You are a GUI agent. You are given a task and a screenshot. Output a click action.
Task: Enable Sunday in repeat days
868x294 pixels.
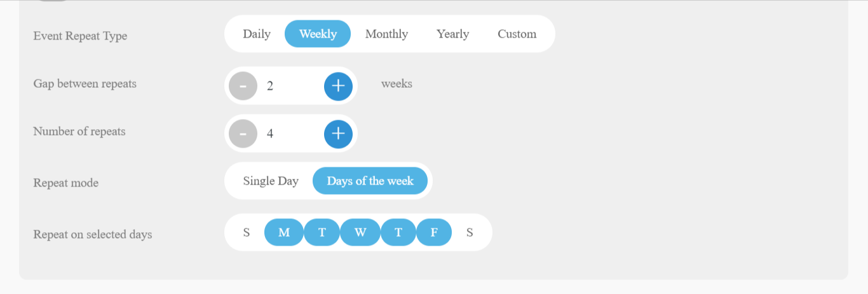[247, 232]
